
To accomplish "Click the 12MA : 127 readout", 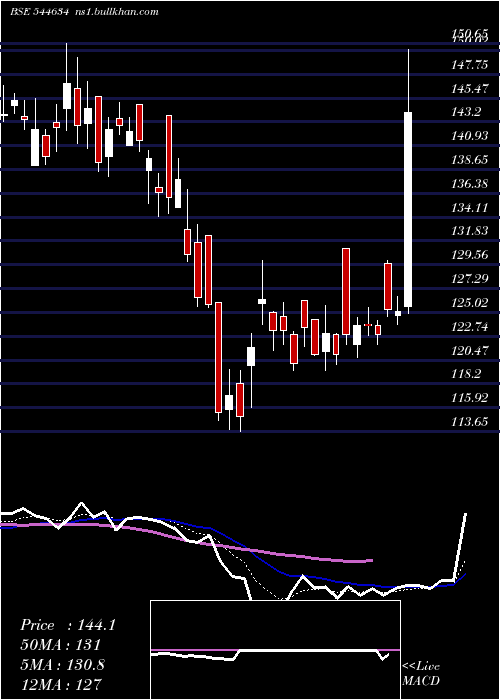I will click(x=61, y=684).
